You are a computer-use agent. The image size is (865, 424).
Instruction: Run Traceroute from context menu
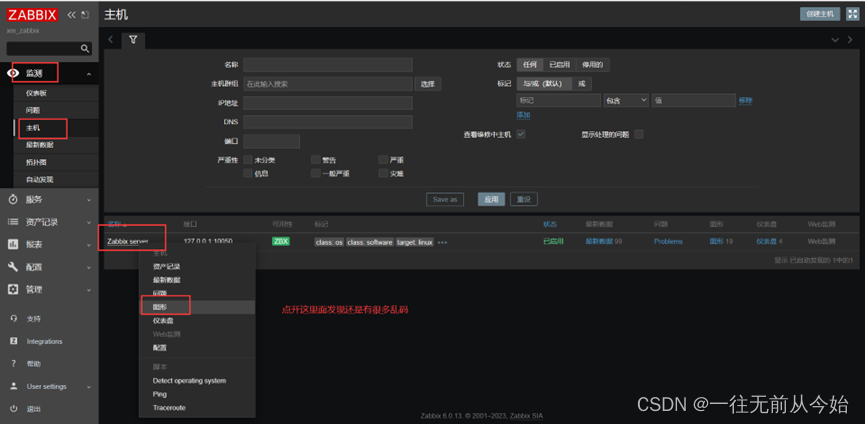(x=197, y=408)
